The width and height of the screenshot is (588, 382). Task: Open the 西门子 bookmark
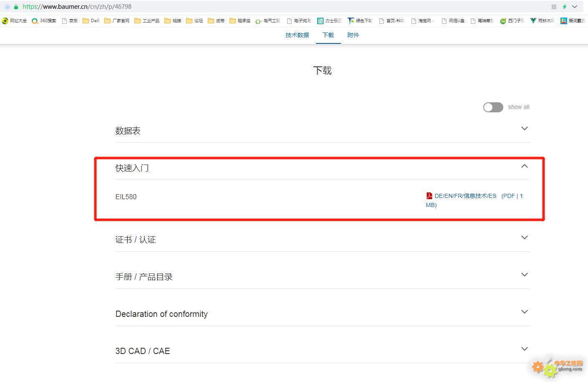(x=512, y=20)
